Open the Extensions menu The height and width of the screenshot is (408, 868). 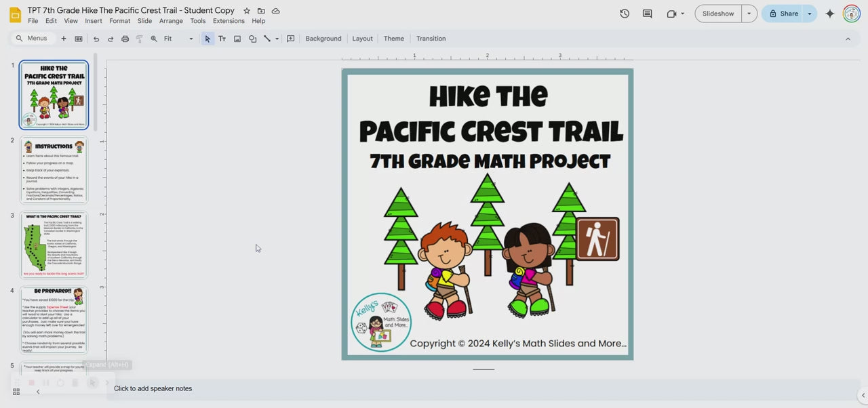[229, 21]
